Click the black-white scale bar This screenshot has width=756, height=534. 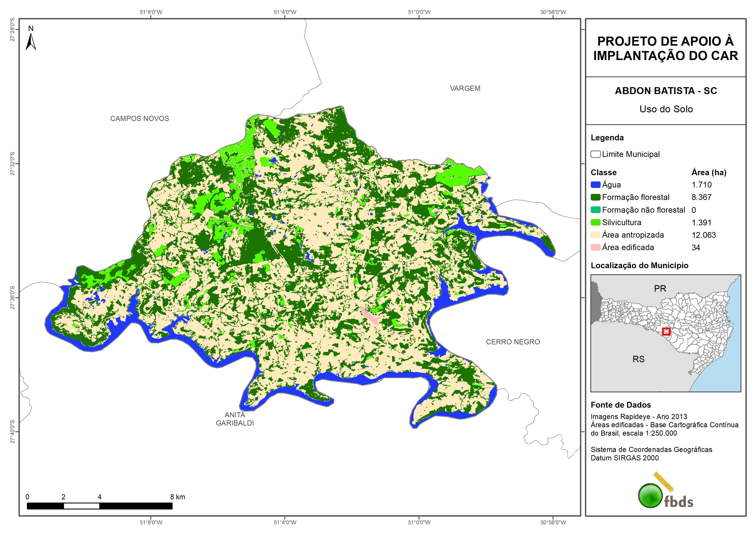coord(100,506)
